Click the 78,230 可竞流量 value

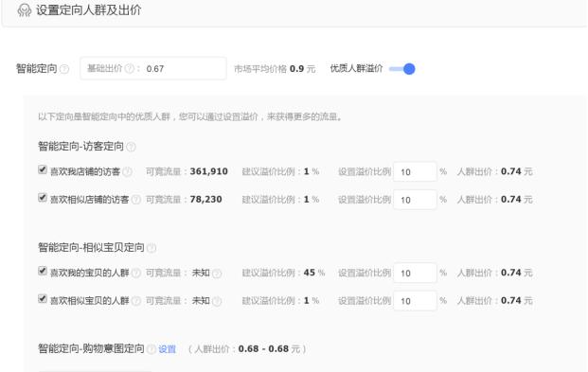coord(205,199)
